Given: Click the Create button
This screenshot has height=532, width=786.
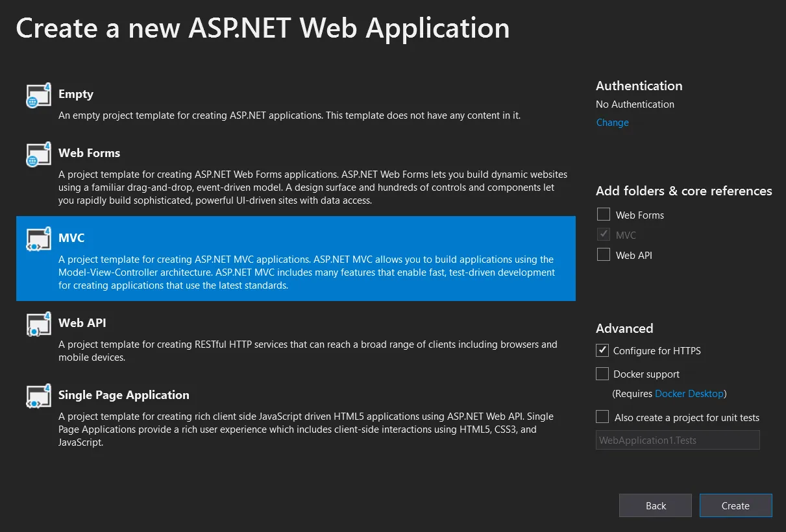Looking at the screenshot, I should [735, 505].
